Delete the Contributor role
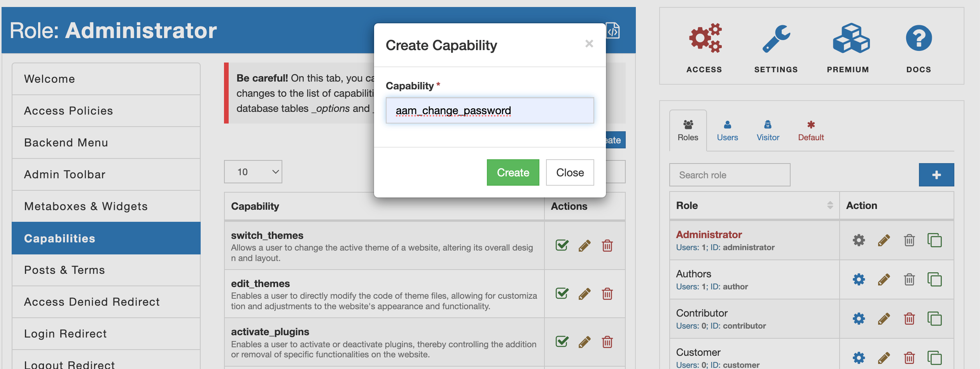This screenshot has height=369, width=980. [x=909, y=319]
